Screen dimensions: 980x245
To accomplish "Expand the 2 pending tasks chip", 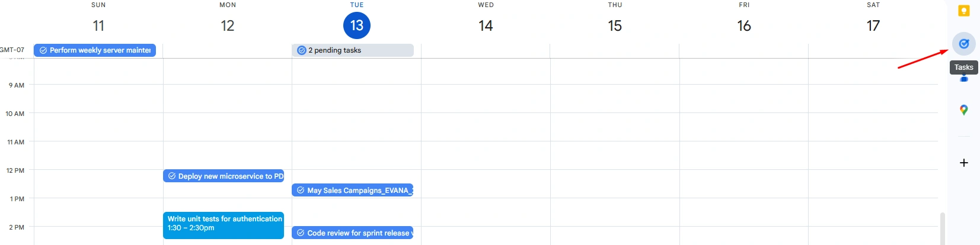I will (352, 50).
